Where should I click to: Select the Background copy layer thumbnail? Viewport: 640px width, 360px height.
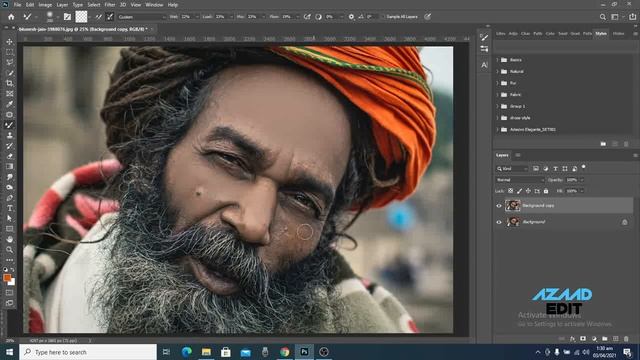(513, 205)
